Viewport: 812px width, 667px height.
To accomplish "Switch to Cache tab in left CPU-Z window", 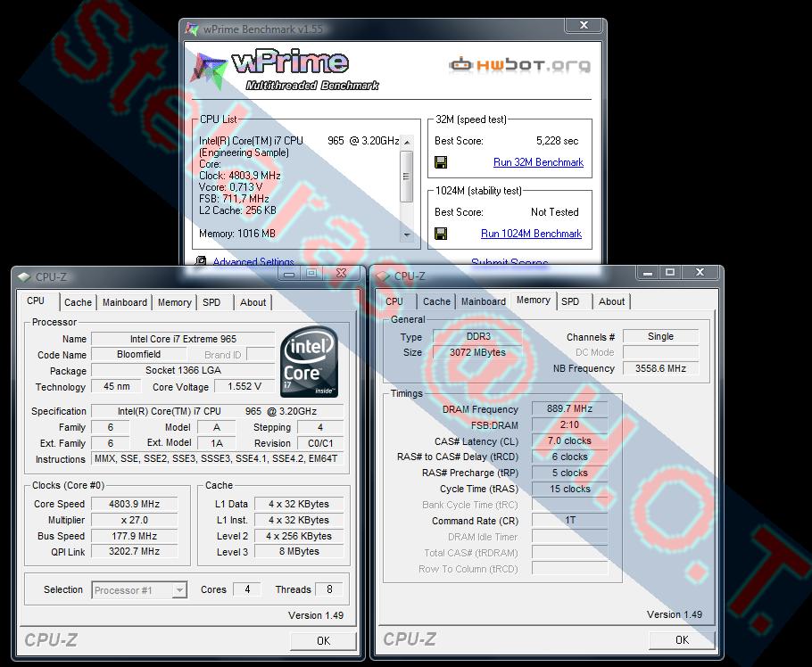I will (78, 302).
